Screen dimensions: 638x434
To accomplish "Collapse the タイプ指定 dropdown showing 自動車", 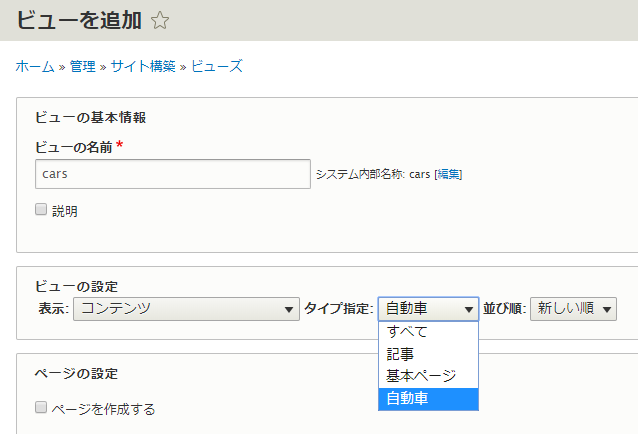I will pos(428,309).
